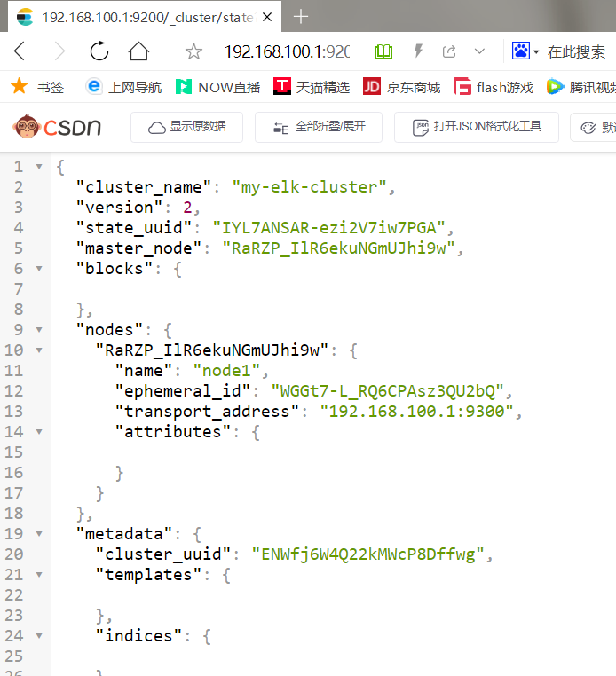Screen dimensions: 616x676
Task: Click the "cluster_uuid" key
Action: click(x=163, y=554)
